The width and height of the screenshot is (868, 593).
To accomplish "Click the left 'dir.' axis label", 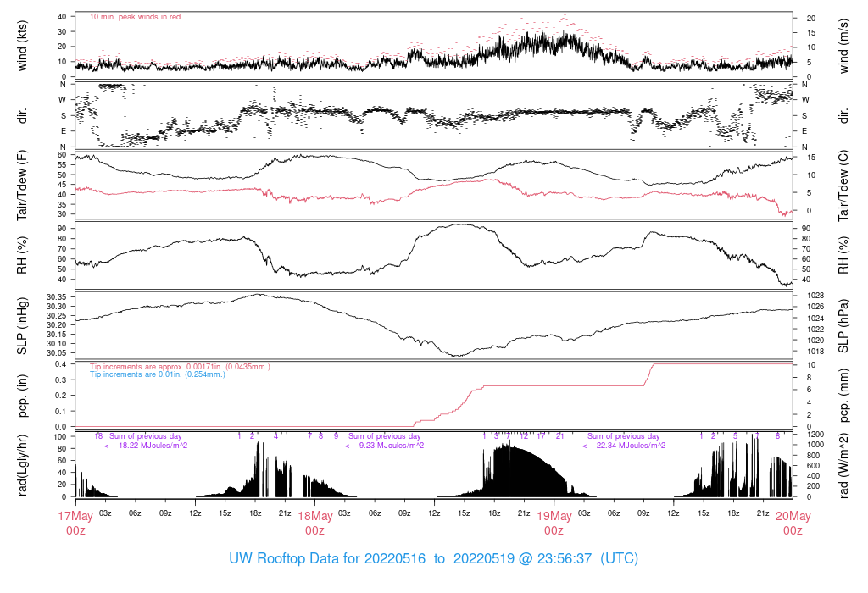I will coord(22,116).
